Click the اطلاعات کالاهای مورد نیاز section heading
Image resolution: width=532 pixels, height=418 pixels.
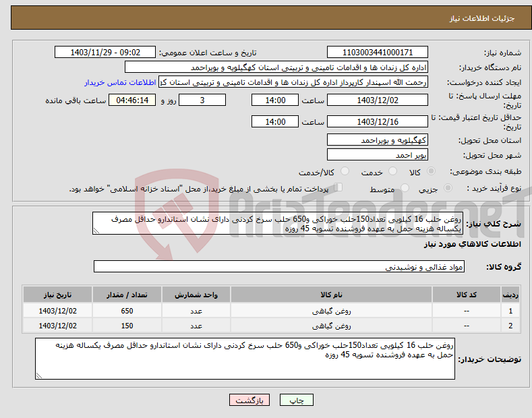[472, 244]
